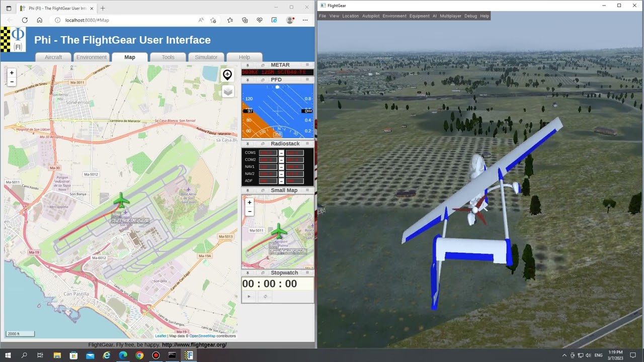
Task: Open AI menu in FlightGear window
Action: coord(435,16)
